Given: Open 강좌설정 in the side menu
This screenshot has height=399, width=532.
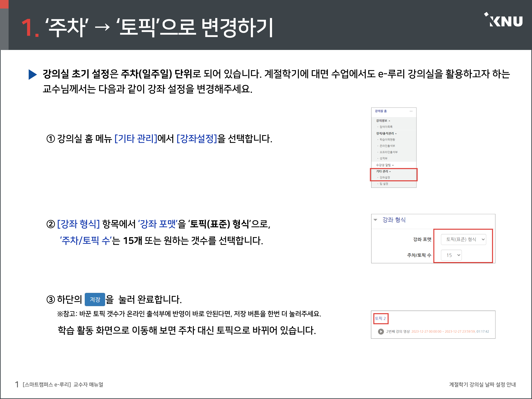Looking at the screenshot, I should pos(385,178).
